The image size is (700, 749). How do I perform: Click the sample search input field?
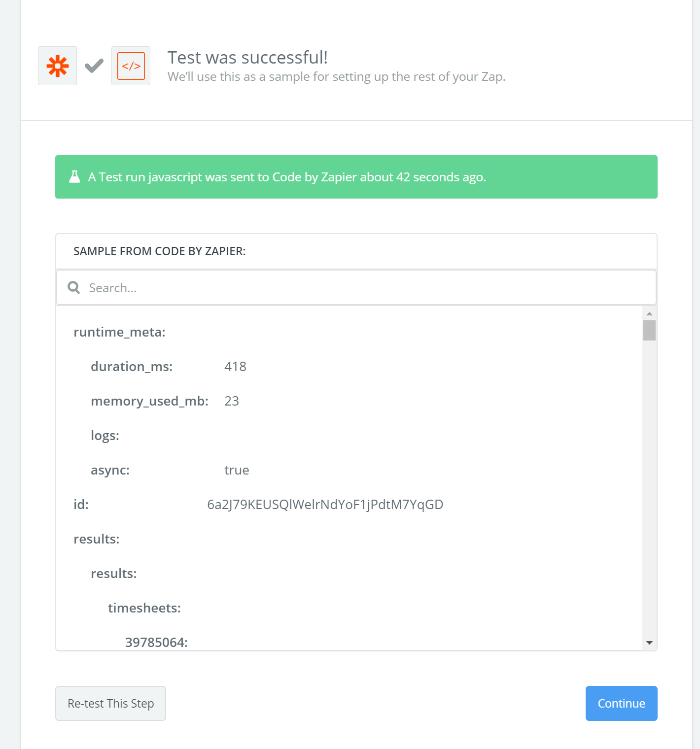pos(356,287)
